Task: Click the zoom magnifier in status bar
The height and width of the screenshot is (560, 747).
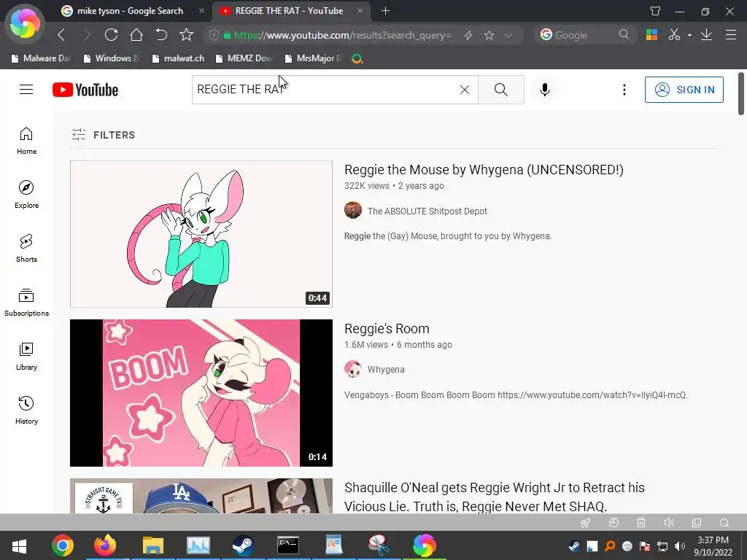Action: pos(724,523)
